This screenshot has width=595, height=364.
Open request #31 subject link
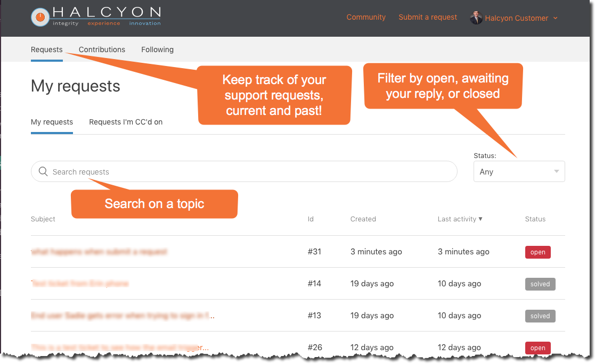coord(100,252)
